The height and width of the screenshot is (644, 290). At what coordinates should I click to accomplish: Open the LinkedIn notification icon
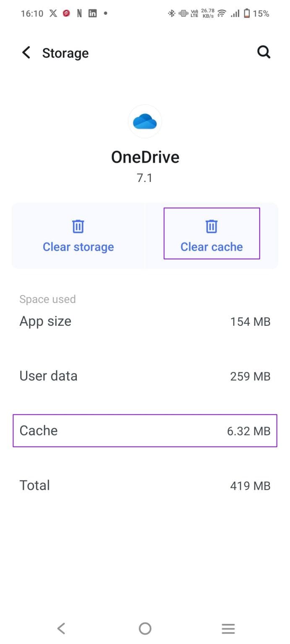click(x=92, y=13)
